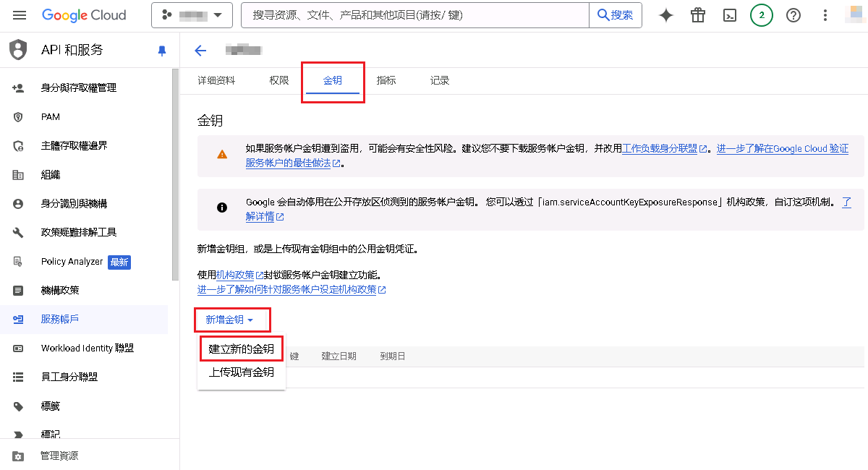Open the free trial gift icon
Image resolution: width=868 pixels, height=470 pixels.
click(x=698, y=15)
